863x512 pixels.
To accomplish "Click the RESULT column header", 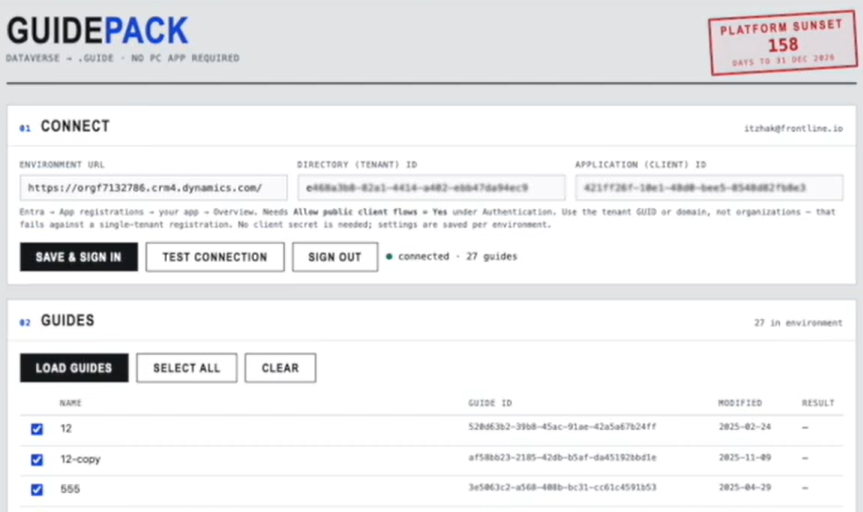I will [818, 403].
